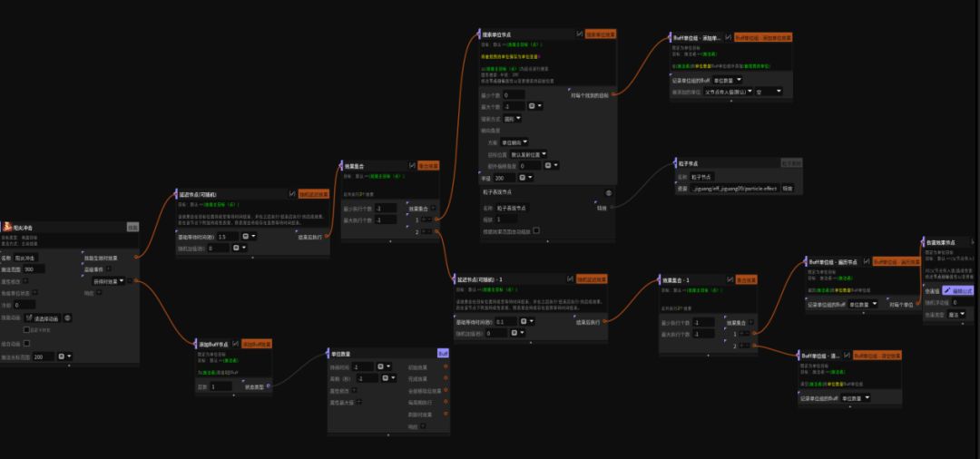Toggle checkbox in 添加Buff节点 header
This screenshot has height=459, width=980.
click(235, 344)
